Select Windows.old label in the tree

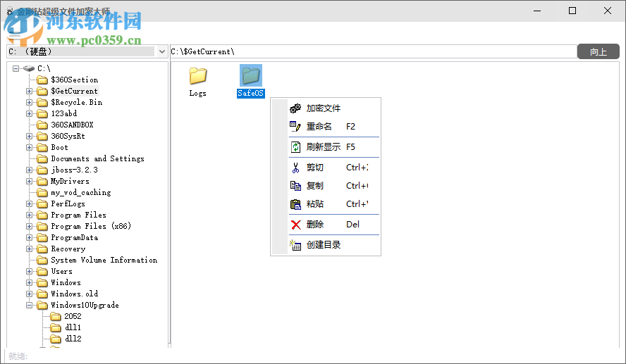pyautogui.click(x=74, y=294)
